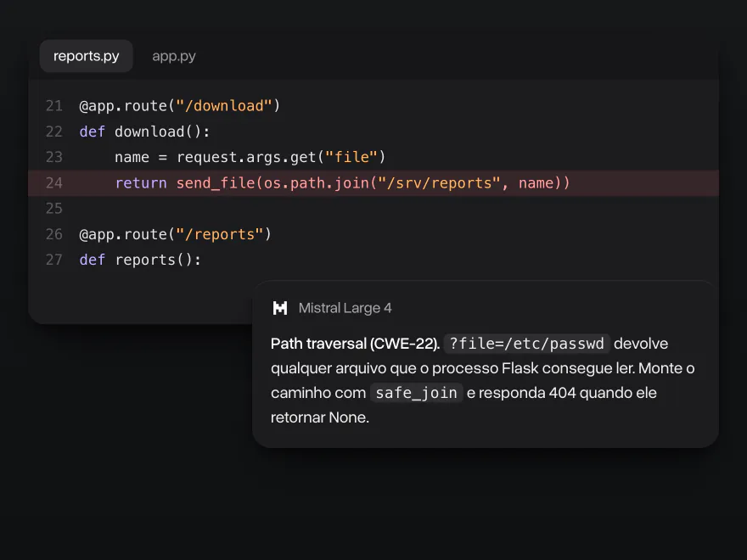Click the def reports(): line
Screen dimensions: 747x560
pos(140,260)
